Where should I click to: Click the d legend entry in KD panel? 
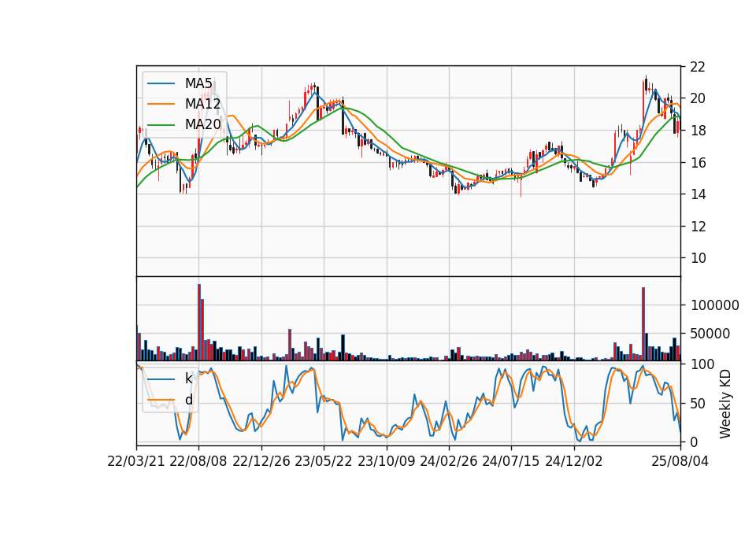point(188,400)
